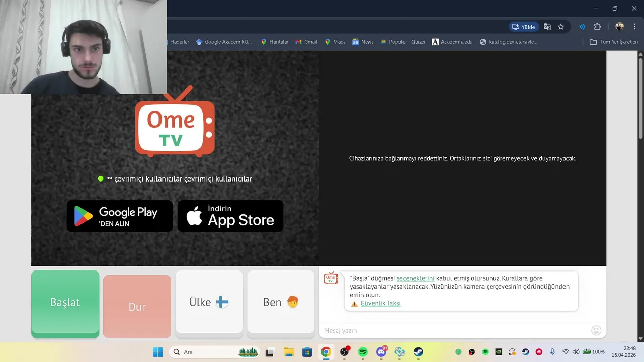
Task: Open the Wi-Fi network flyout
Action: click(x=566, y=352)
